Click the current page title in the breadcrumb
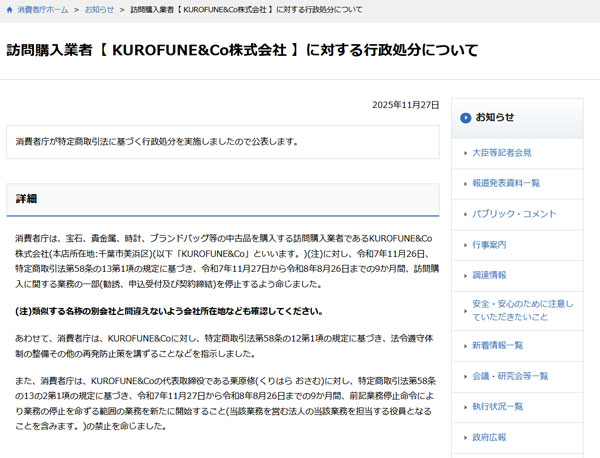Image resolution: width=600 pixels, height=458 pixels. pos(246,9)
